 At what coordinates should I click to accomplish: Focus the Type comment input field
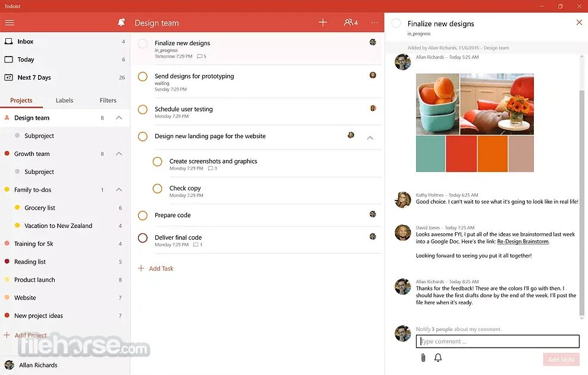click(x=498, y=341)
